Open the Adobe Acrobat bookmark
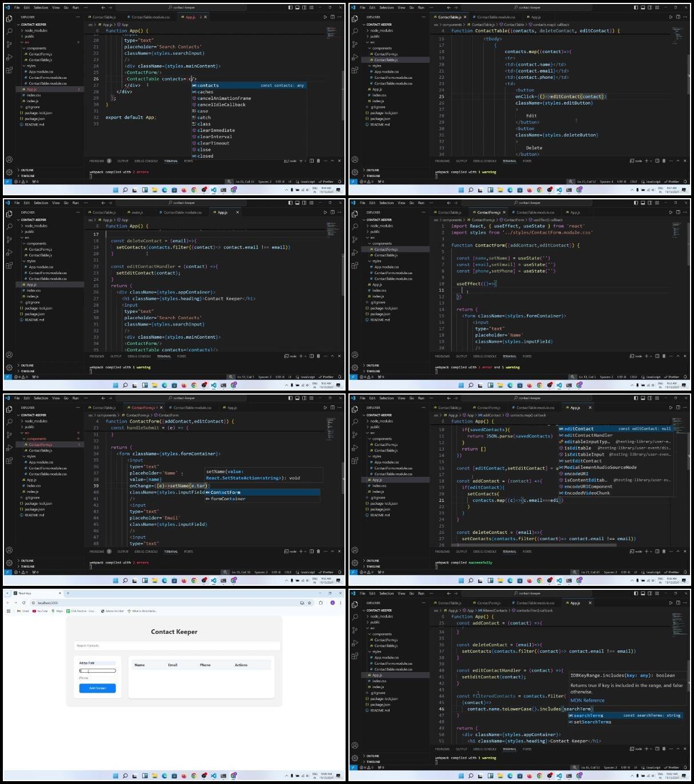This screenshot has width=694, height=784. point(113,611)
